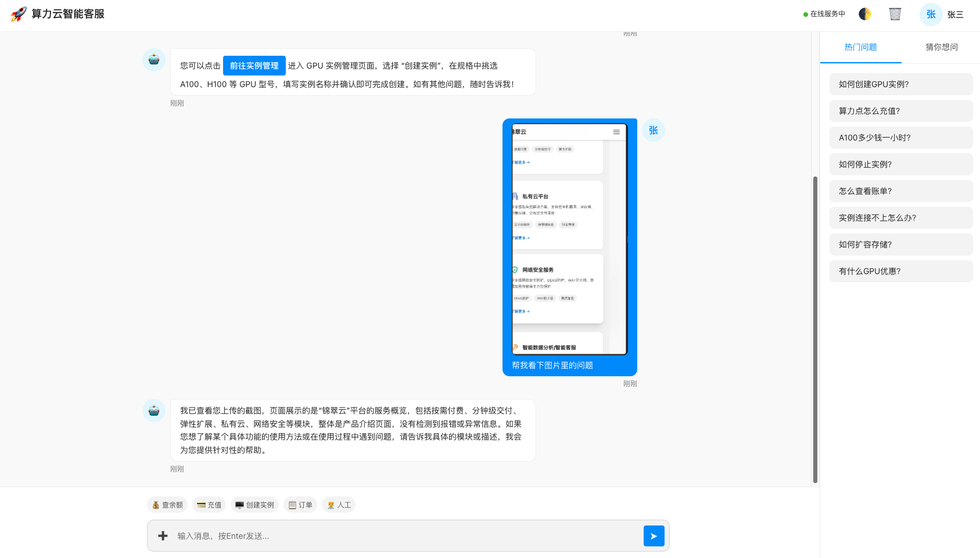Open the uploaded screenshot thumbnail
Image resolution: width=980 pixels, height=558 pixels.
pos(570,239)
